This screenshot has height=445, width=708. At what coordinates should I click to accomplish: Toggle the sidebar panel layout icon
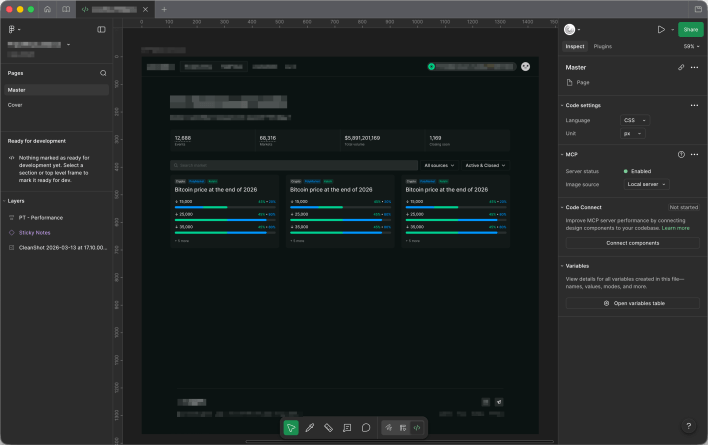point(101,30)
